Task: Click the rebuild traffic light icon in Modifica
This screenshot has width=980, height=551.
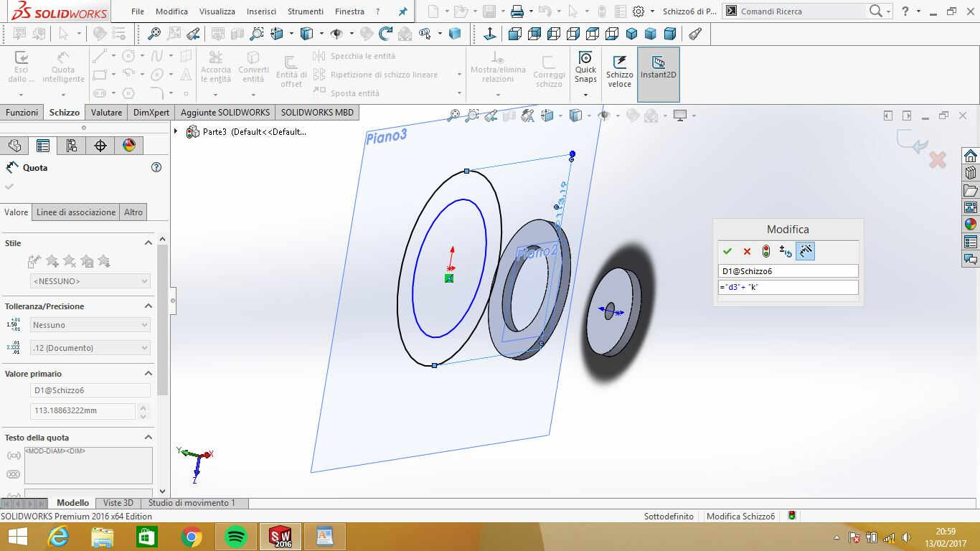Action: pyautogui.click(x=766, y=251)
